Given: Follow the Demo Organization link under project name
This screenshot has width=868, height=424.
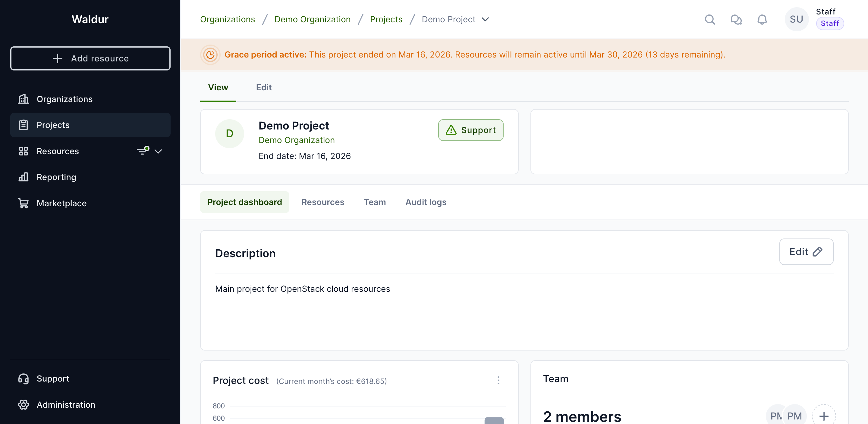Looking at the screenshot, I should [x=296, y=140].
